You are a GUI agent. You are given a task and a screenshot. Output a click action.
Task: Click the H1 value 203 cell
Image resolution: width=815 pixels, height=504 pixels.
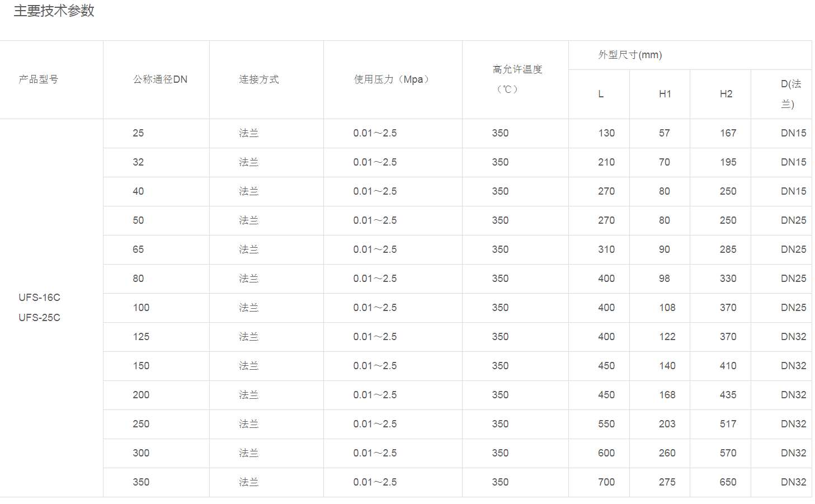[x=667, y=424]
